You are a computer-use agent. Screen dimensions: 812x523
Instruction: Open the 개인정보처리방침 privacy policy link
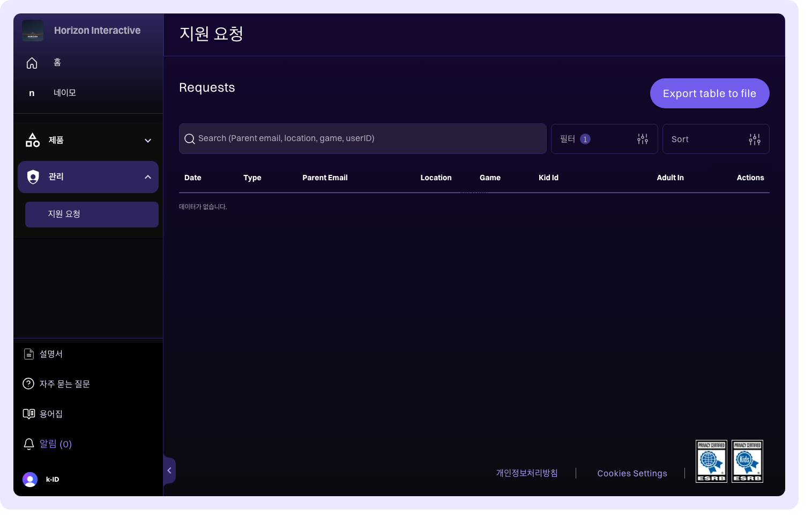coord(527,473)
